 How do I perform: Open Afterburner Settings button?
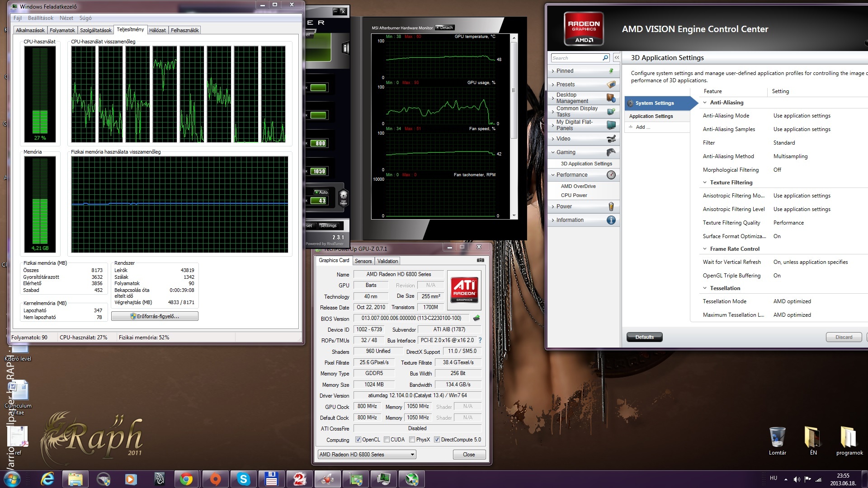click(x=328, y=225)
